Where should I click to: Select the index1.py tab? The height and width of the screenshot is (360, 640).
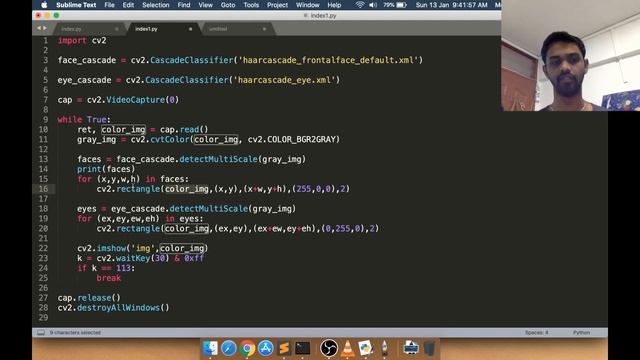point(163,29)
